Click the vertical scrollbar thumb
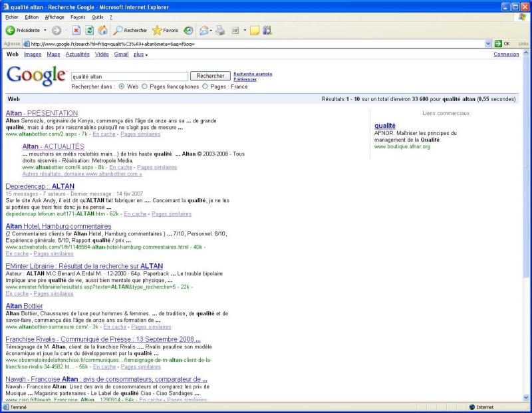This screenshot has height=413, width=532. click(x=526, y=166)
